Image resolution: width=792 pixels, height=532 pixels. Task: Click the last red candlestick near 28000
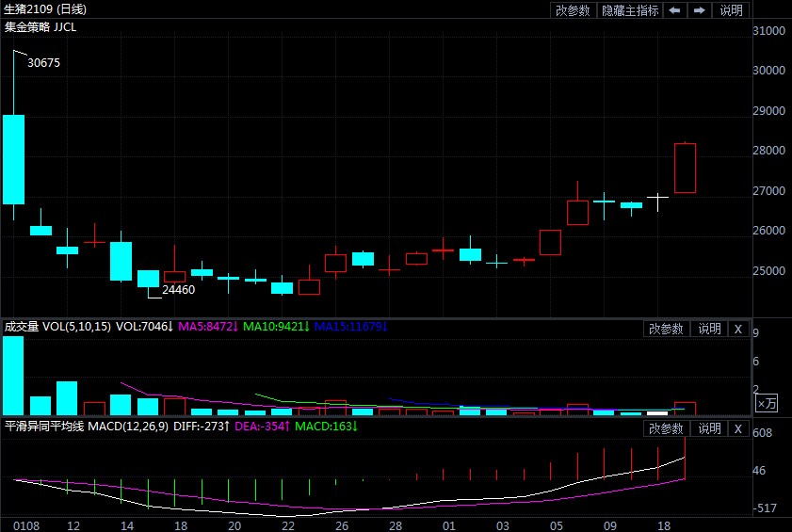(685, 168)
